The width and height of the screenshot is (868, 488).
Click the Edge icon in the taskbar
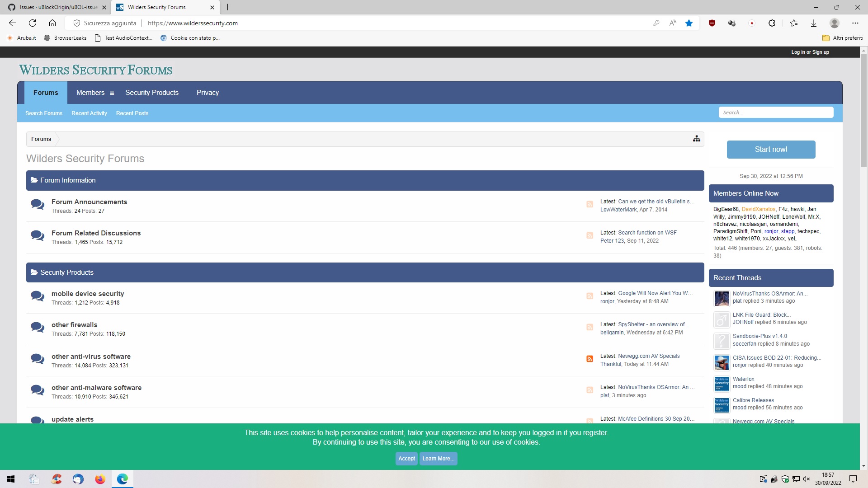click(122, 479)
